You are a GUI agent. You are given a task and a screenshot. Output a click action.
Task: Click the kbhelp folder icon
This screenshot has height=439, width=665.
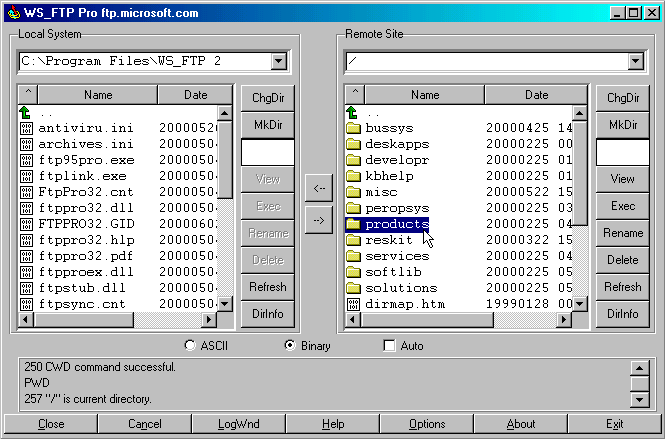pyautogui.click(x=353, y=176)
